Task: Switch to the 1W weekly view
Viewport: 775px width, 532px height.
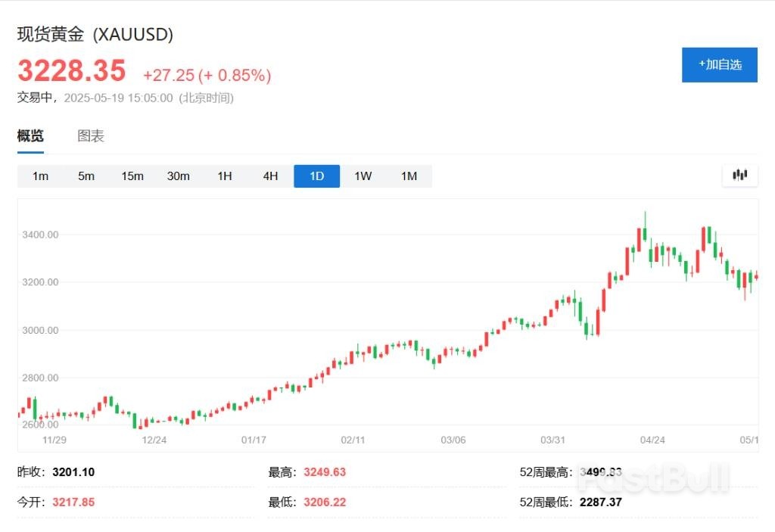Action: pyautogui.click(x=363, y=176)
